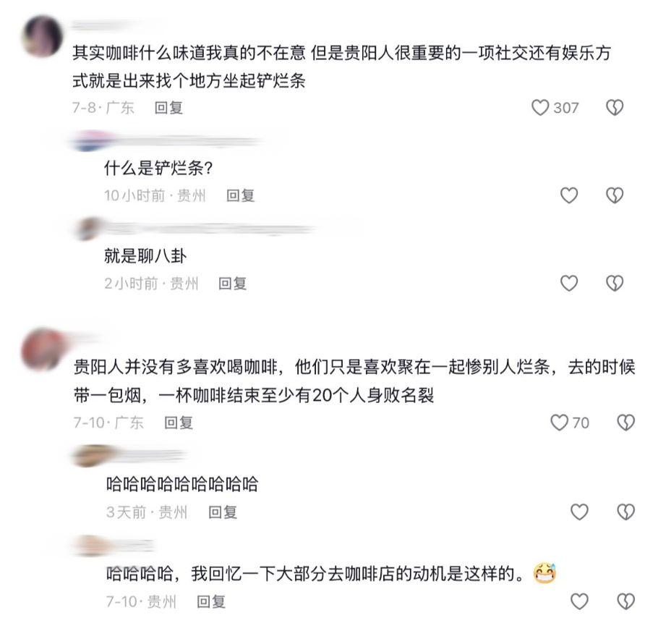Dislike the reply 就是聊八卦
This screenshot has width=658, height=644.
pyautogui.click(x=615, y=284)
